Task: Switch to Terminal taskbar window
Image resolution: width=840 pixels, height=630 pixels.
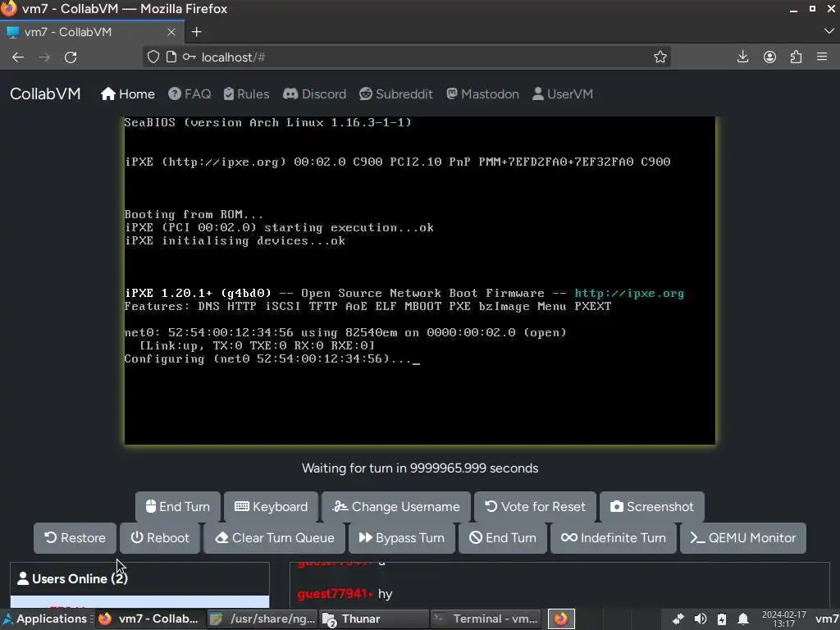Action: point(486,619)
